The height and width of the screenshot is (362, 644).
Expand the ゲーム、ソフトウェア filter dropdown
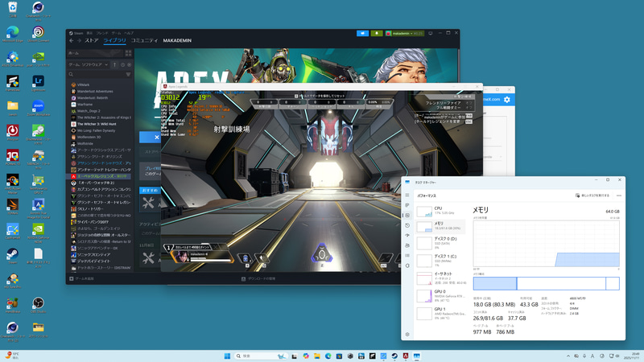[x=89, y=65]
